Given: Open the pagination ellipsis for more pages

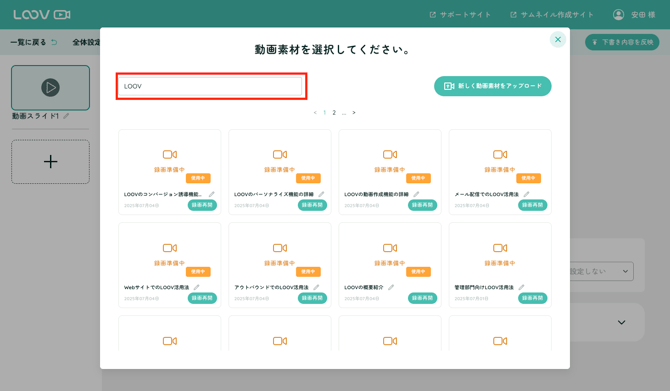Looking at the screenshot, I should click(344, 113).
